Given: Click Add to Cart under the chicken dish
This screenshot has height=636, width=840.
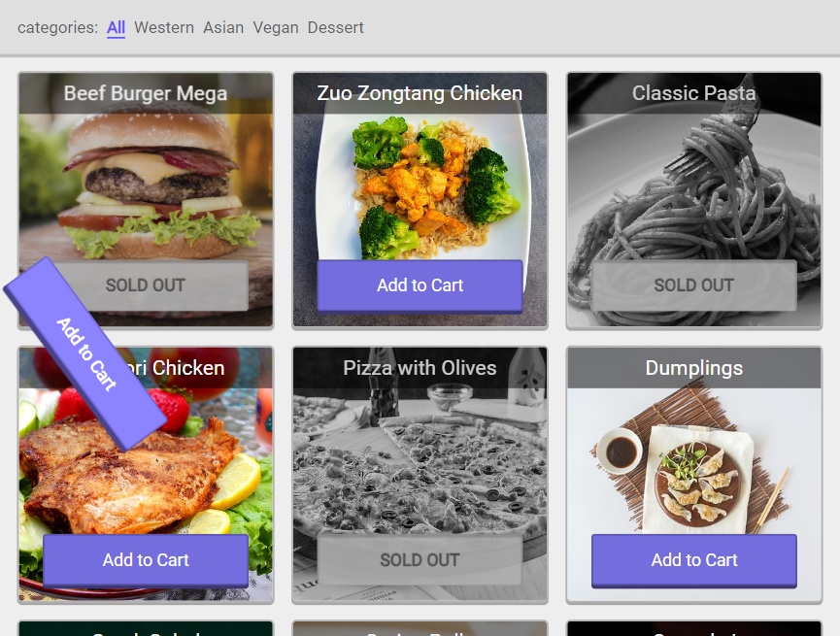Looking at the screenshot, I should pyautogui.click(x=145, y=560).
